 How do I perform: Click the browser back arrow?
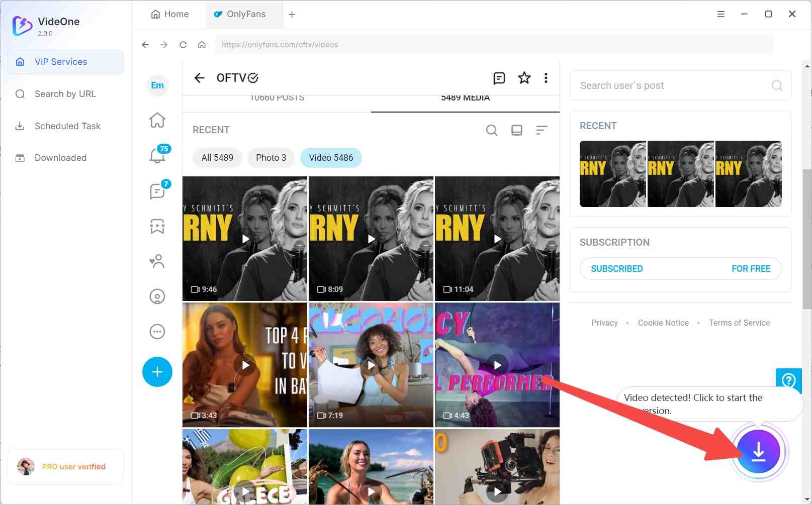(145, 45)
